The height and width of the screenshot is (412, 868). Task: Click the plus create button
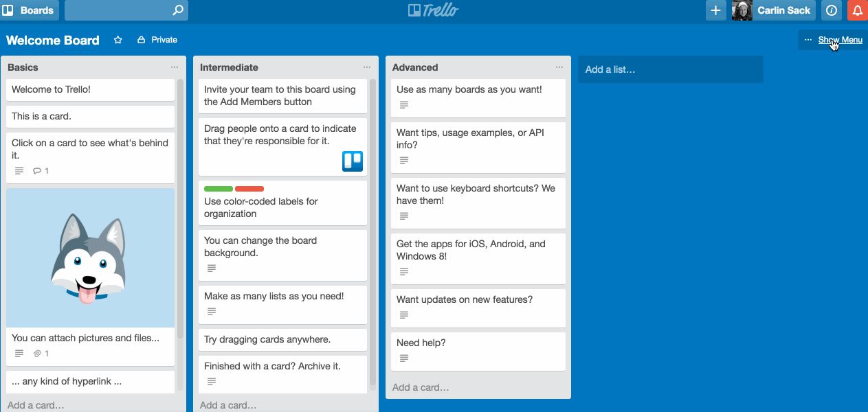[x=716, y=10]
